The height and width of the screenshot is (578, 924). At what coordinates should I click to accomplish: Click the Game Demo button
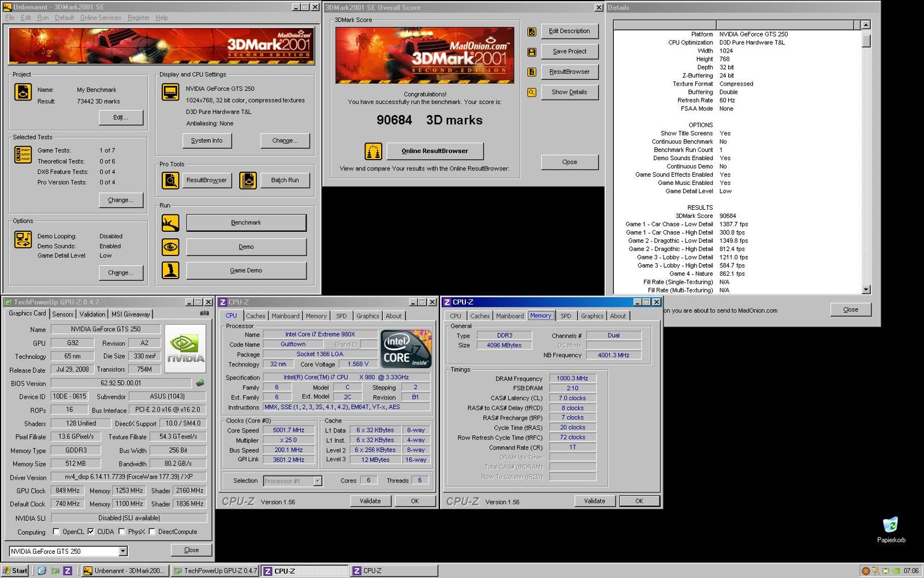246,270
